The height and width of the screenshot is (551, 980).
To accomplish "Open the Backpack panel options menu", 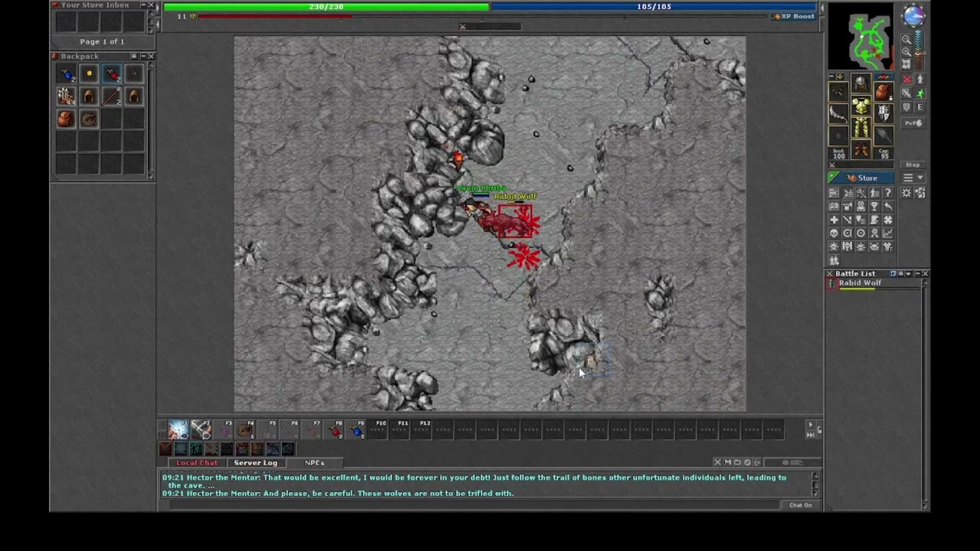I will point(133,56).
